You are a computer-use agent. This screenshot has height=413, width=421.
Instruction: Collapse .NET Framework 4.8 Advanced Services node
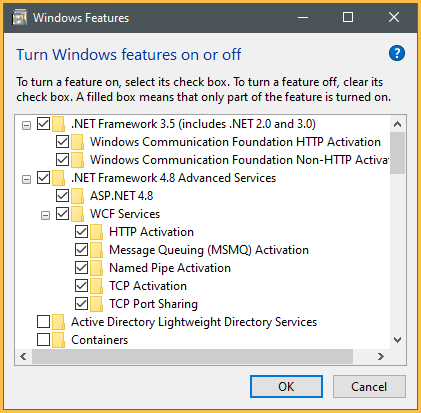pyautogui.click(x=26, y=180)
